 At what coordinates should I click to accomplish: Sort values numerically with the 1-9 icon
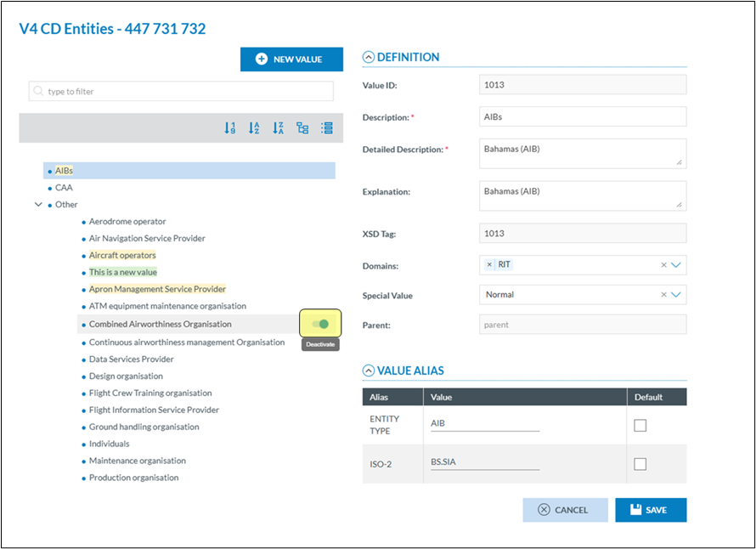229,128
